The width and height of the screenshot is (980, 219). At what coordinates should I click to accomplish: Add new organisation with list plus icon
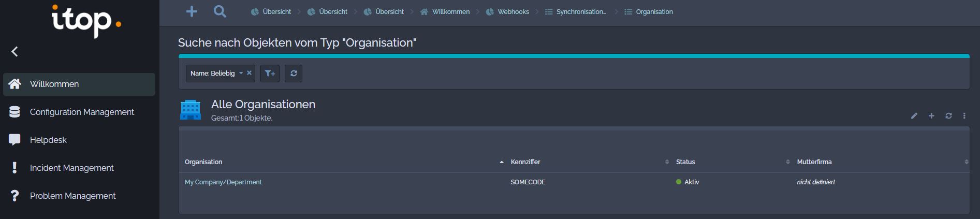click(x=931, y=116)
